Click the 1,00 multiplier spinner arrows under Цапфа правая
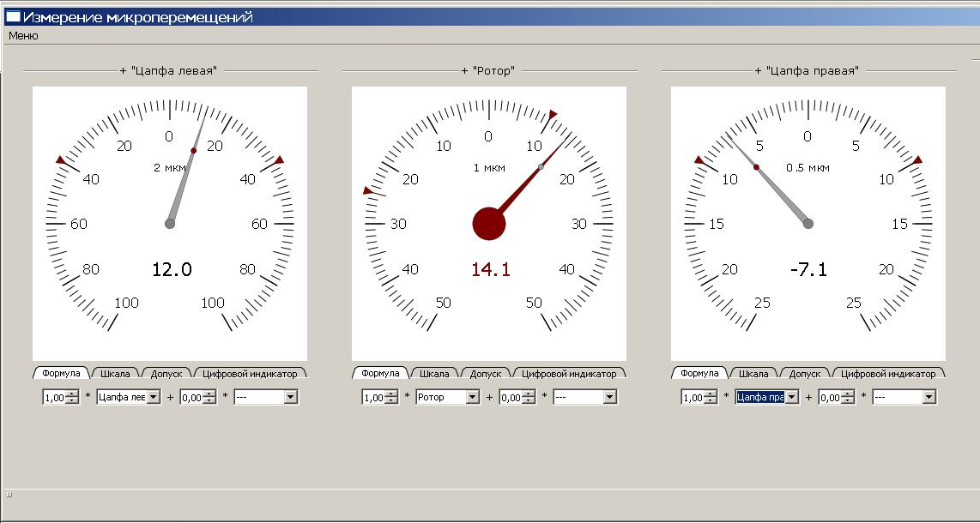The width and height of the screenshot is (980, 523). click(711, 397)
